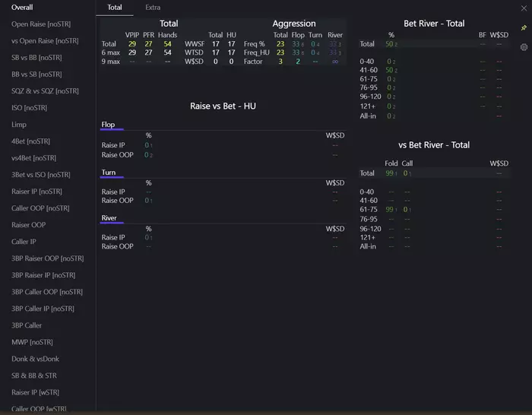Select SB & BB & STR
The height and width of the screenshot is (415, 532).
pyautogui.click(x=34, y=375)
